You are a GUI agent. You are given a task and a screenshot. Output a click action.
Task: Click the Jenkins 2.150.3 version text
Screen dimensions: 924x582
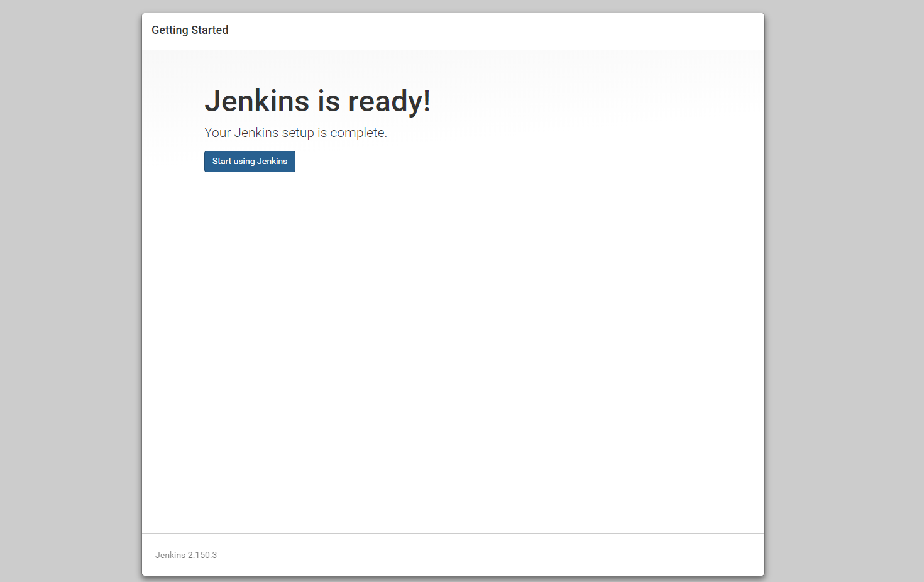point(186,555)
